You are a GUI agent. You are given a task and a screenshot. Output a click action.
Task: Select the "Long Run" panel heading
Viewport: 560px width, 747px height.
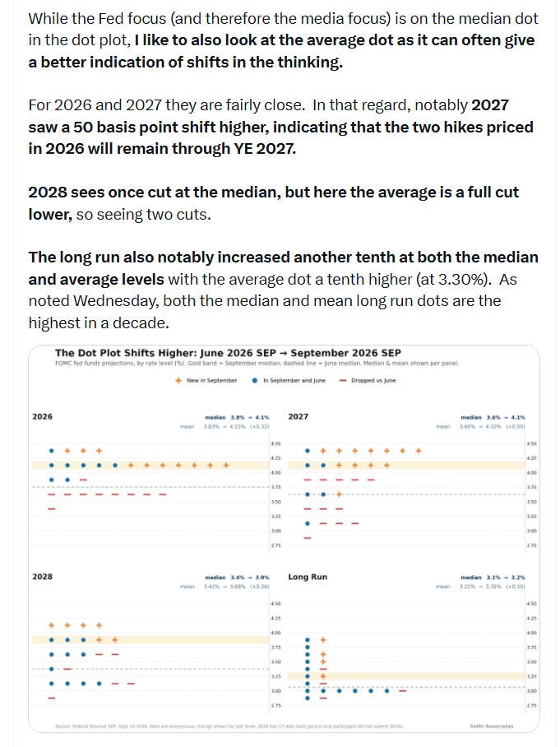click(x=308, y=577)
